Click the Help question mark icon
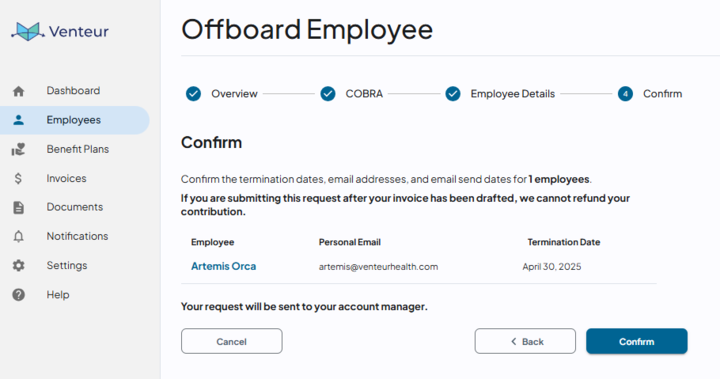Screen dimensions: 720x379 pyautogui.click(x=18, y=294)
